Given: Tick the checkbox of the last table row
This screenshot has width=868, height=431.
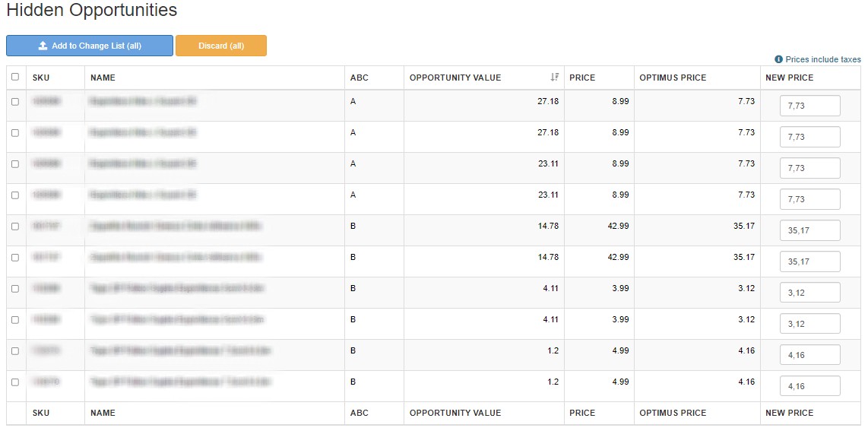Looking at the screenshot, I should [x=15, y=382].
